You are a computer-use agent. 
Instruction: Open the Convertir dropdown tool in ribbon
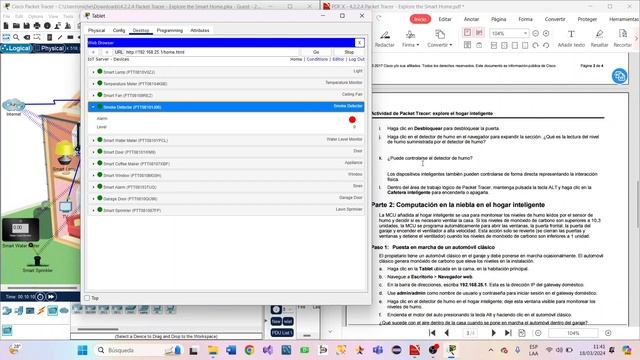440,39
